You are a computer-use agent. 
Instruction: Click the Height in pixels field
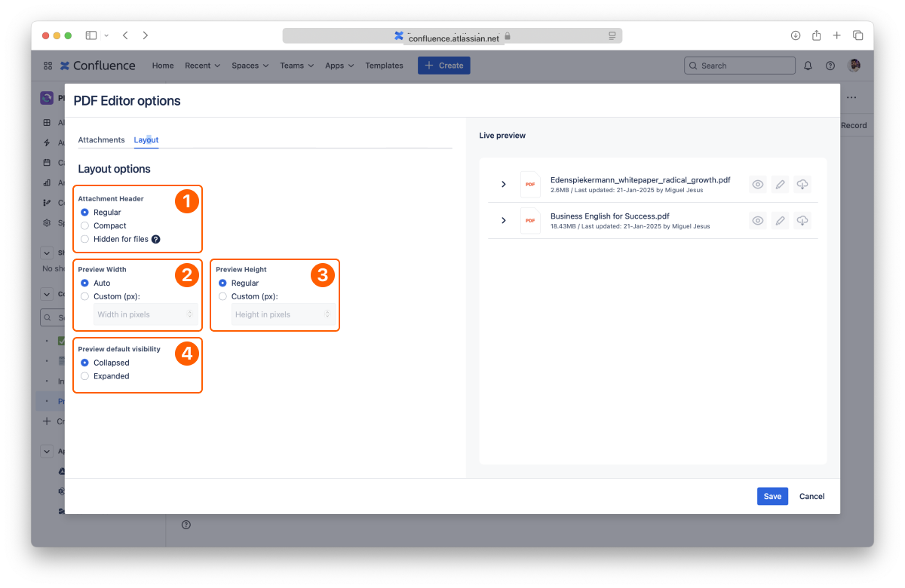click(284, 314)
